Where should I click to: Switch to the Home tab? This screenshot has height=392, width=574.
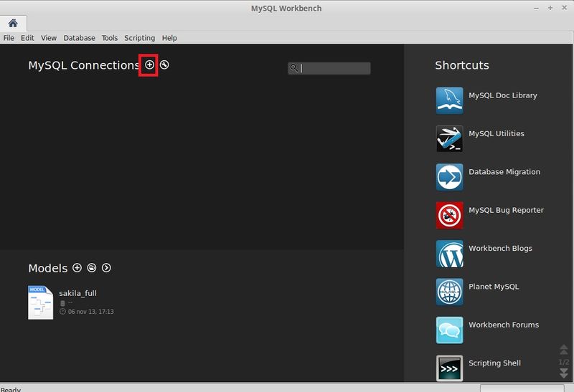[13, 24]
